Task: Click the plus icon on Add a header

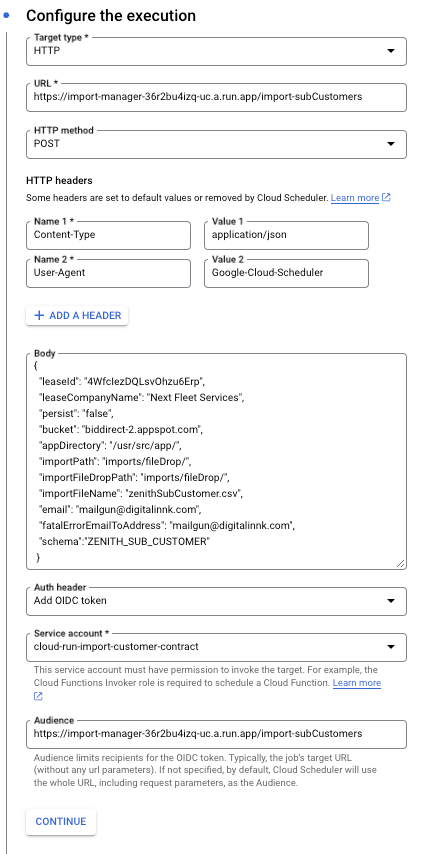Action: [39, 315]
